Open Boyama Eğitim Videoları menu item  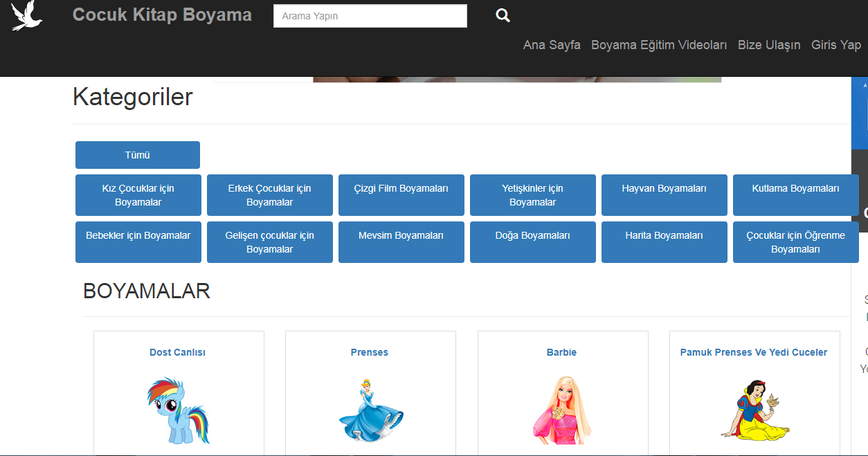coord(659,45)
